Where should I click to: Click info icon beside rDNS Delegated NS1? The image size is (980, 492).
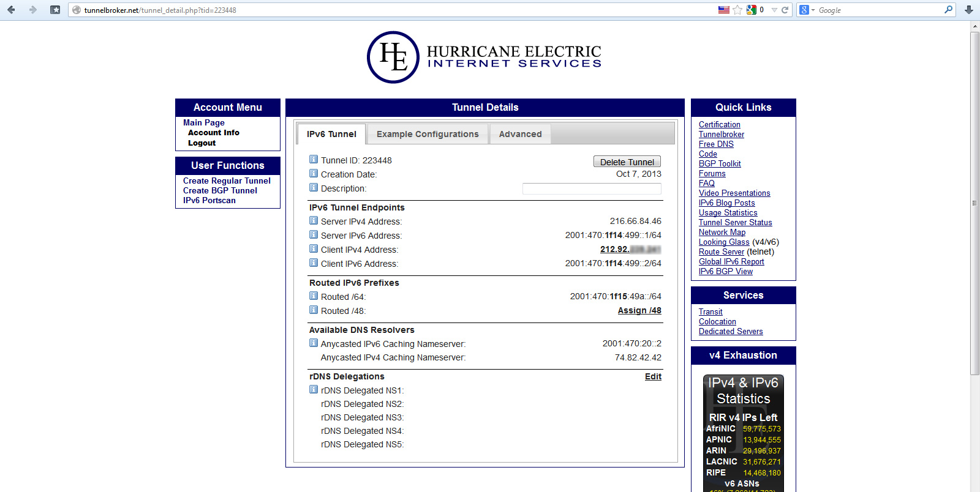[314, 390]
